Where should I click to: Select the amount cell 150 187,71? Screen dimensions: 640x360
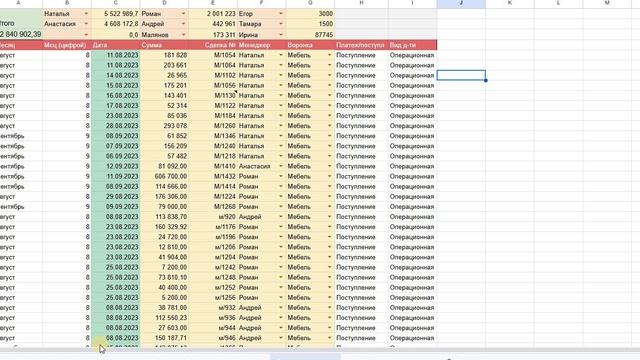164,338
